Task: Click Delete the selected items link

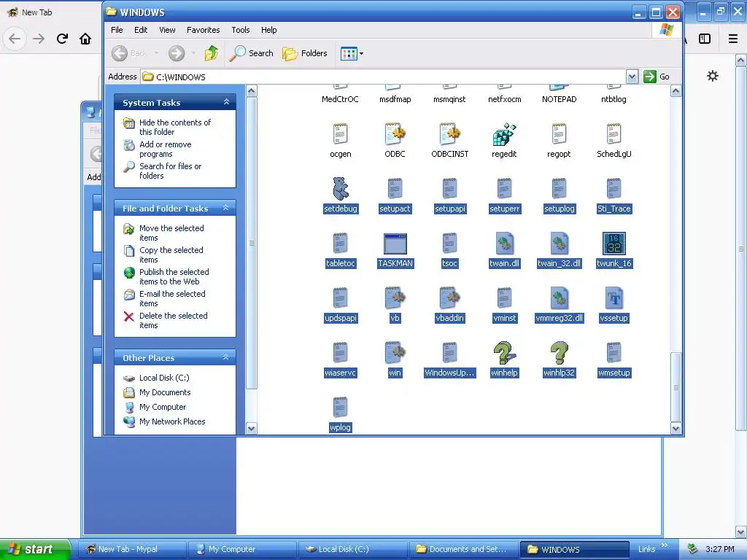Action: point(174,321)
